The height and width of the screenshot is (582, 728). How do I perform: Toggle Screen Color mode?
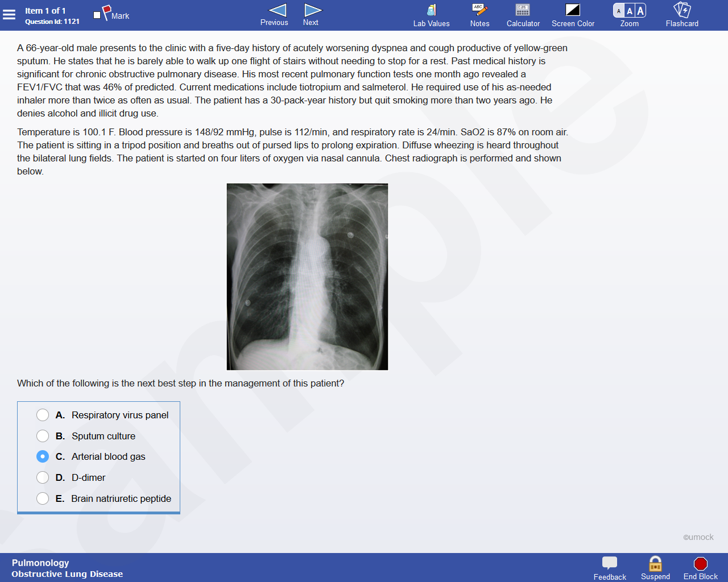click(573, 15)
